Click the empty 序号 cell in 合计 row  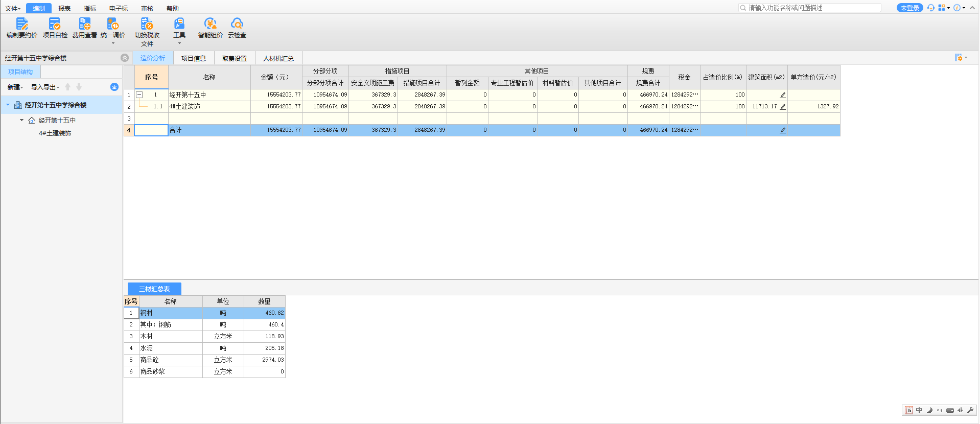151,130
